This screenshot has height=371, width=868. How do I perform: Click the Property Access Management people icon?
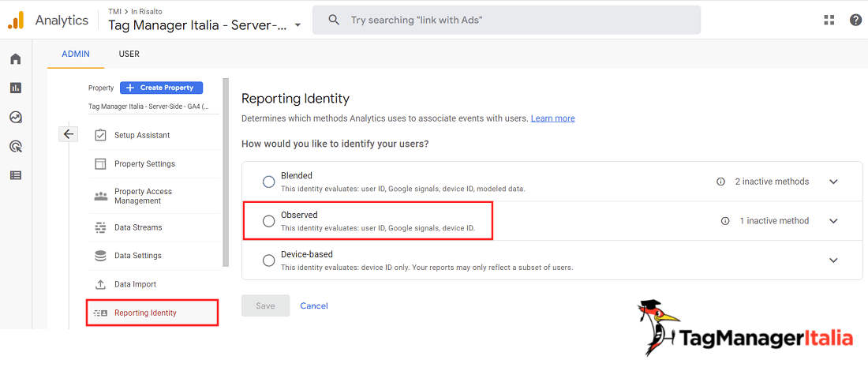point(100,196)
